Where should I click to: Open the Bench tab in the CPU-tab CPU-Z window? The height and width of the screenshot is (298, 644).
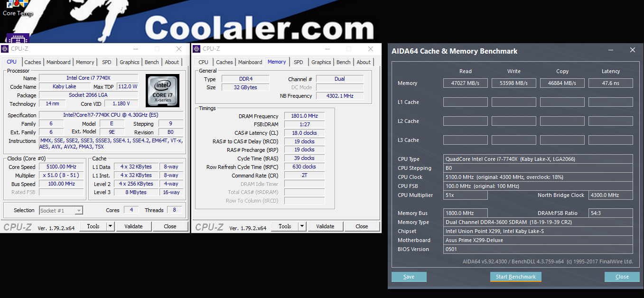pyautogui.click(x=152, y=62)
